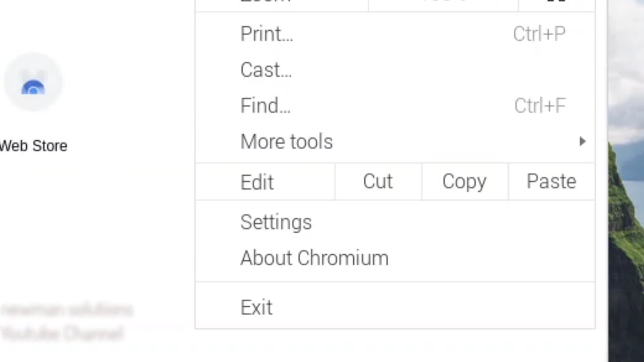Open the More tools menu entry
Image resolution: width=644 pixels, height=362 pixels.
click(x=287, y=142)
